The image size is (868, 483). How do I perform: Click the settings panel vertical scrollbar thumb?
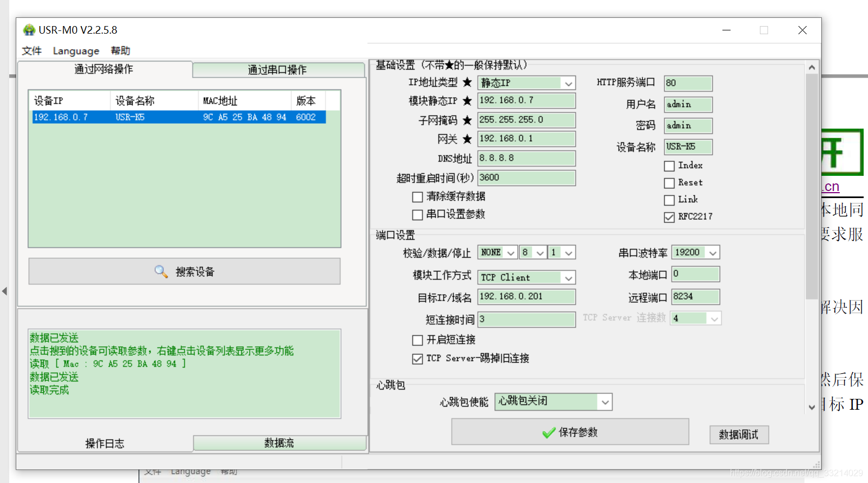point(812,187)
